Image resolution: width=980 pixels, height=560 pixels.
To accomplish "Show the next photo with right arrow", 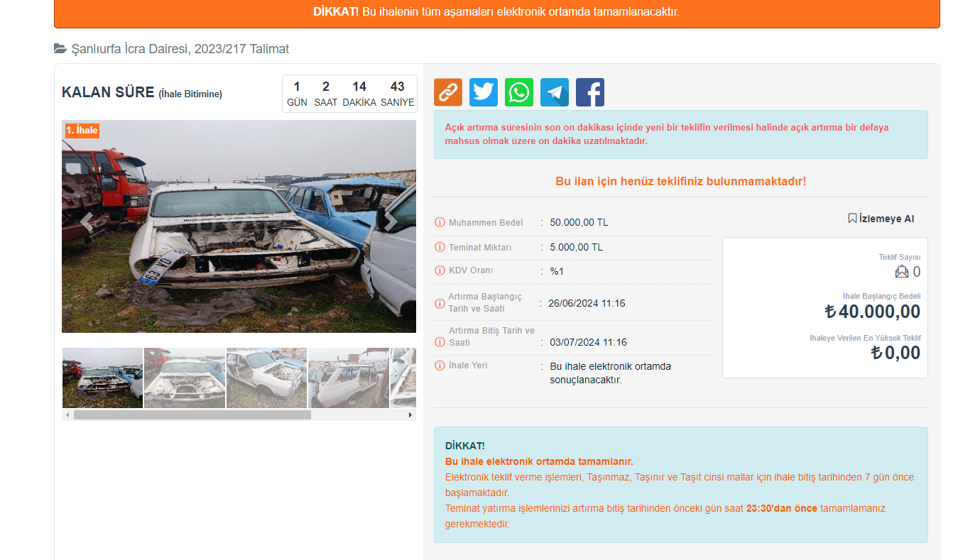I will click(x=390, y=221).
